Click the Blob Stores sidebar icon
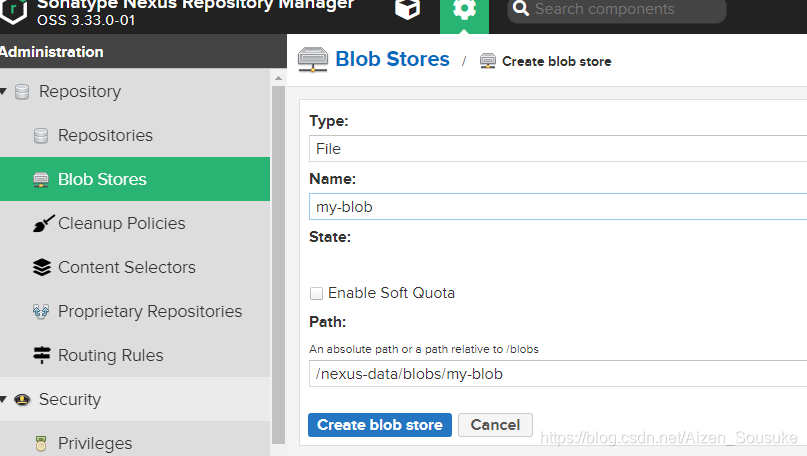The image size is (807, 456). point(41,180)
